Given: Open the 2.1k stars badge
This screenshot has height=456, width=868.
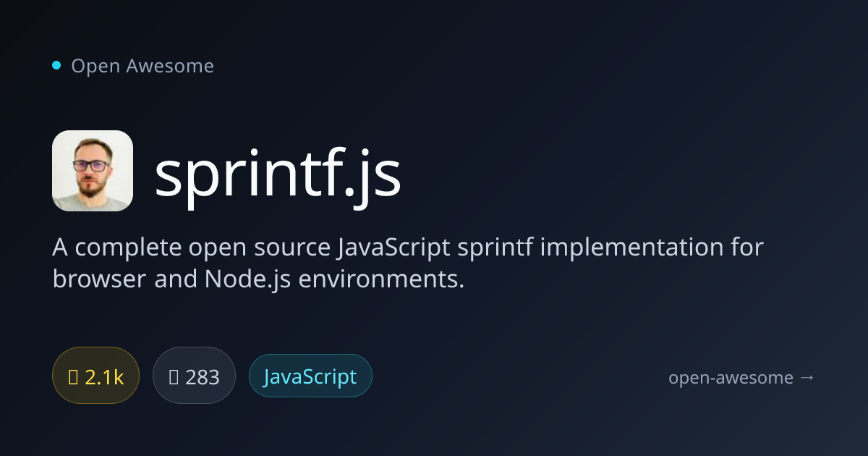Looking at the screenshot, I should tap(95, 376).
